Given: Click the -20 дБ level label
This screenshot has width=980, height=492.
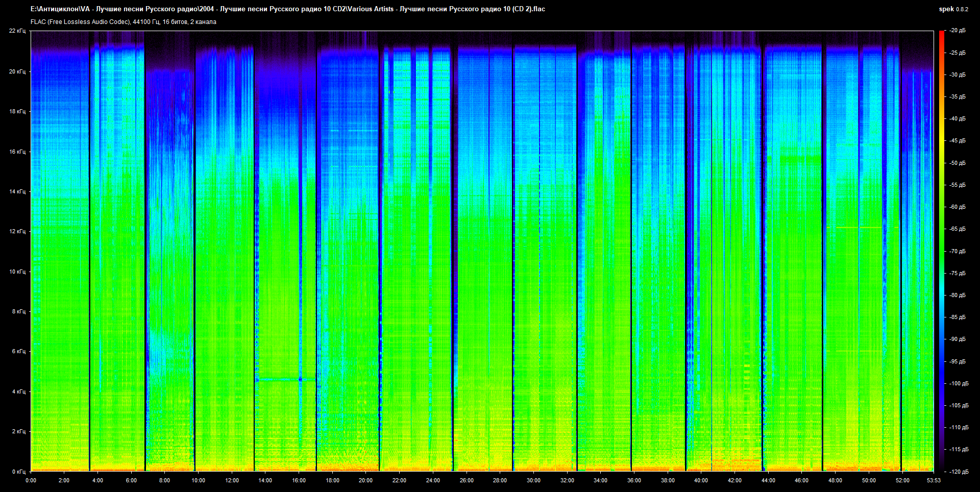Looking at the screenshot, I should click(957, 31).
